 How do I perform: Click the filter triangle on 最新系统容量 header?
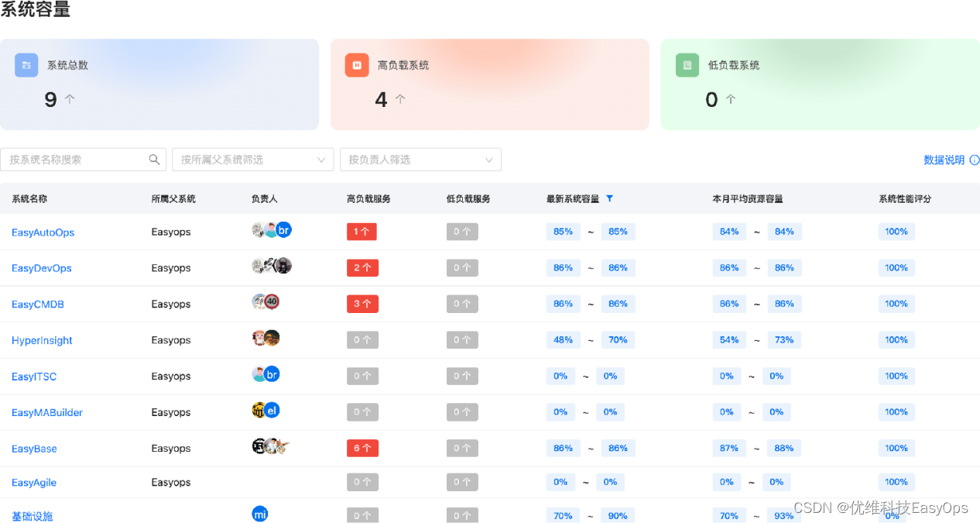click(x=610, y=198)
